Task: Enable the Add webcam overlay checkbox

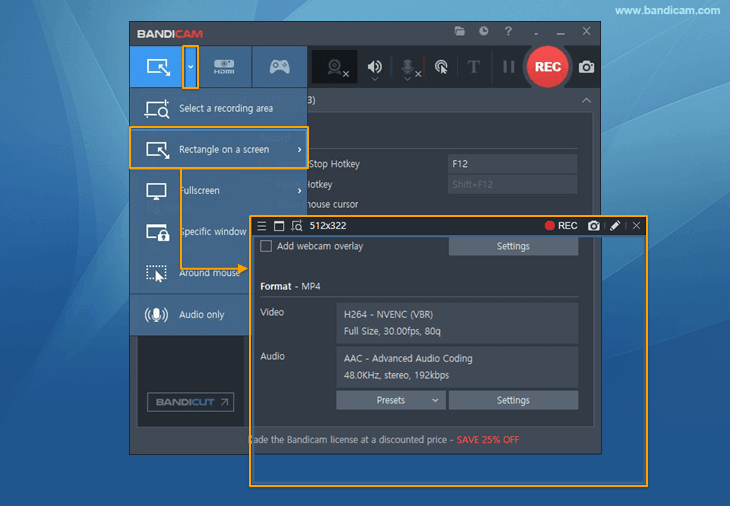Action: click(266, 246)
